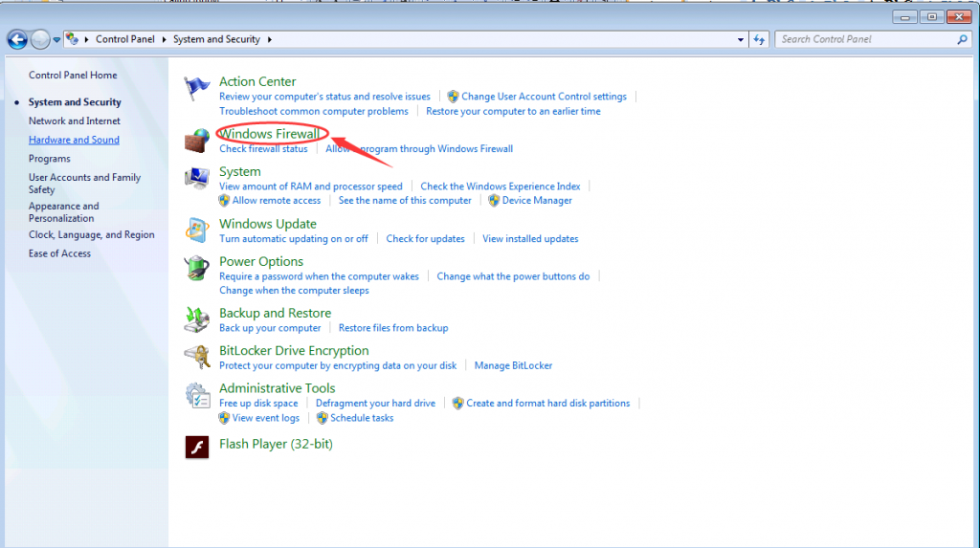
Task: Click the System computer monitor icon
Action: pos(197,179)
